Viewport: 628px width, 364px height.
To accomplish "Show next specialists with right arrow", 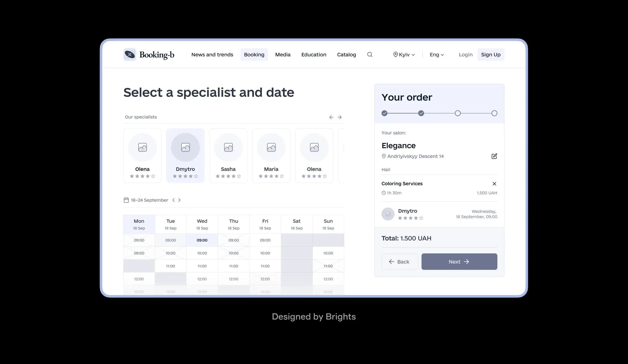I will [339, 117].
